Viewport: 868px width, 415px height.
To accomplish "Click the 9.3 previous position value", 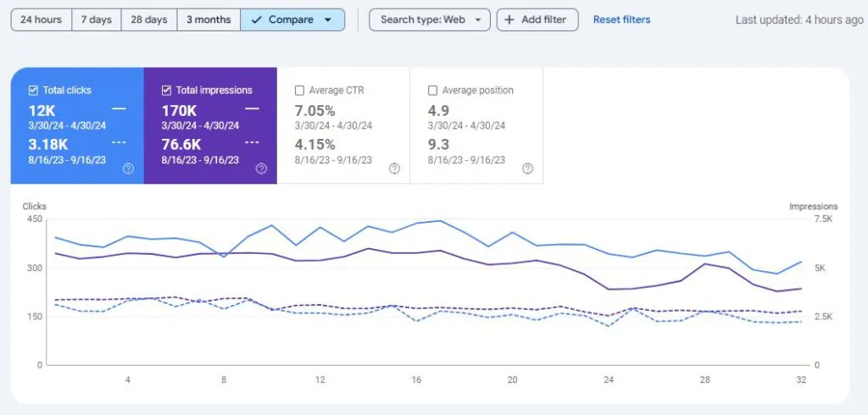I will click(438, 145).
